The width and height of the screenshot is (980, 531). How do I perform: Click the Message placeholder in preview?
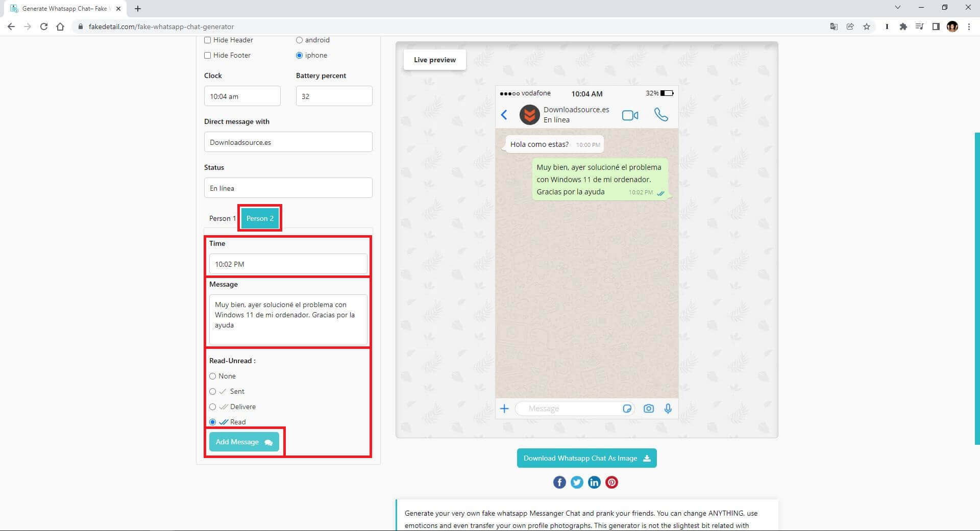(544, 409)
